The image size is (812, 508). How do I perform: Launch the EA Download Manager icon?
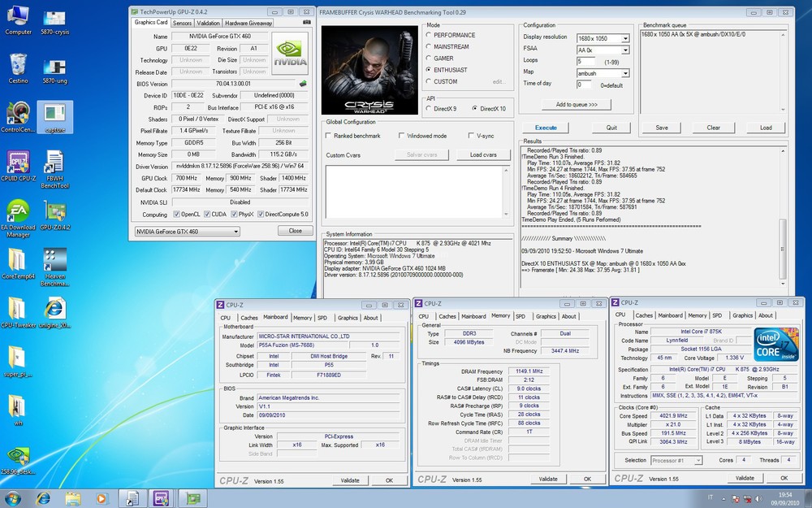point(18,218)
